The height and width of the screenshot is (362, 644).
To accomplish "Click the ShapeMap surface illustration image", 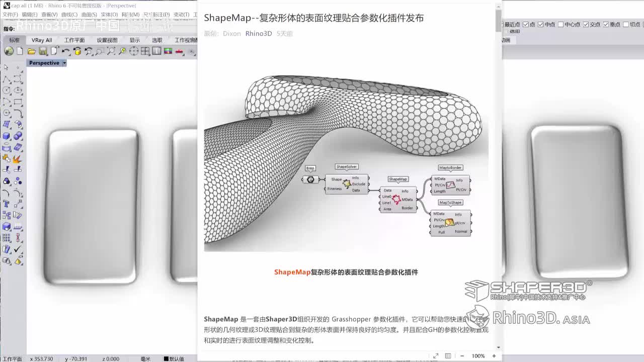I will click(x=346, y=162).
